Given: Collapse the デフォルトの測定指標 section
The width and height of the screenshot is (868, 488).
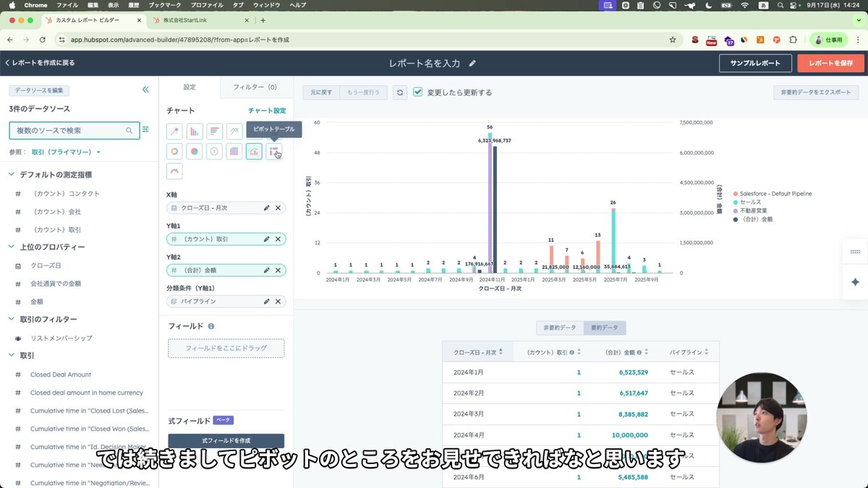Looking at the screenshot, I should point(12,175).
